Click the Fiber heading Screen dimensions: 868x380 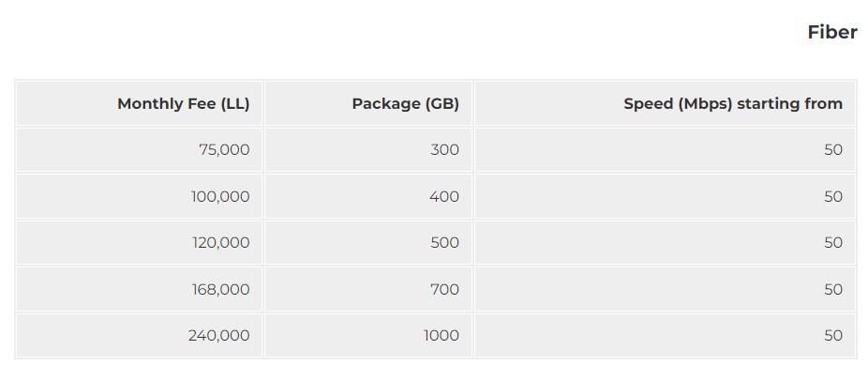click(831, 32)
